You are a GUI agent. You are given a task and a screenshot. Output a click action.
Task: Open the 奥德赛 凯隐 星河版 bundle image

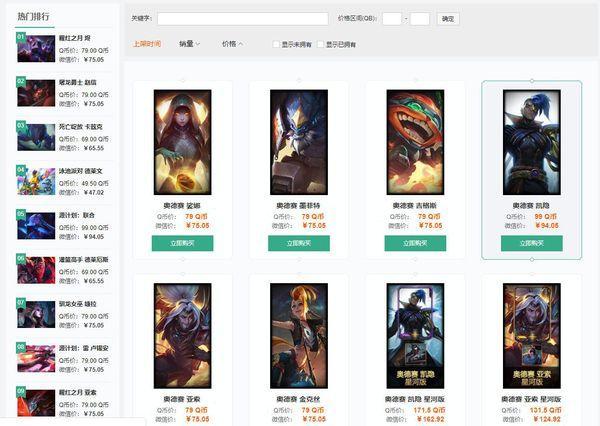(415, 336)
